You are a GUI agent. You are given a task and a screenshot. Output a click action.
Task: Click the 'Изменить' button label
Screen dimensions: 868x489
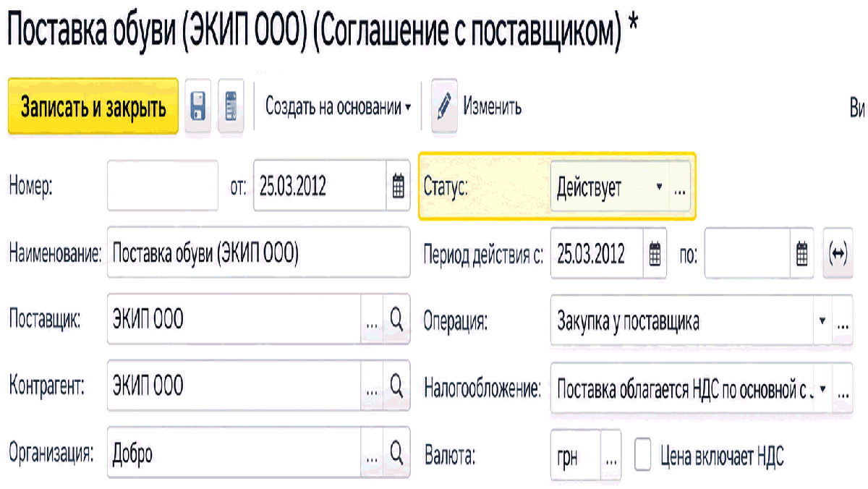point(493,107)
